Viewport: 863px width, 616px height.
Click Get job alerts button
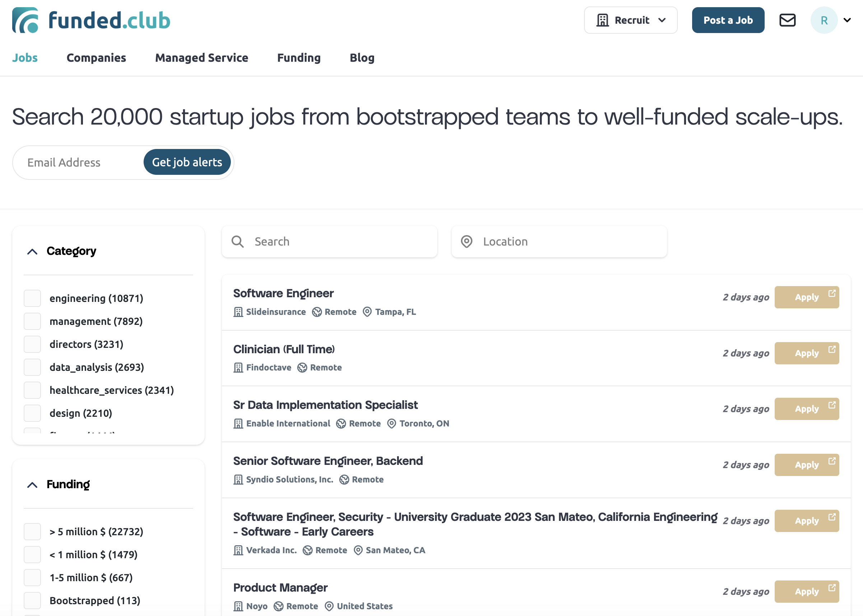187,162
